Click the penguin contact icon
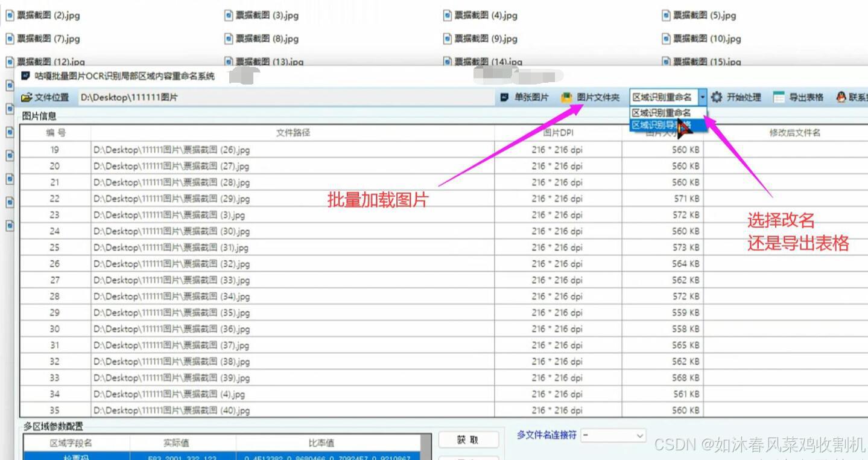 pyautogui.click(x=841, y=97)
